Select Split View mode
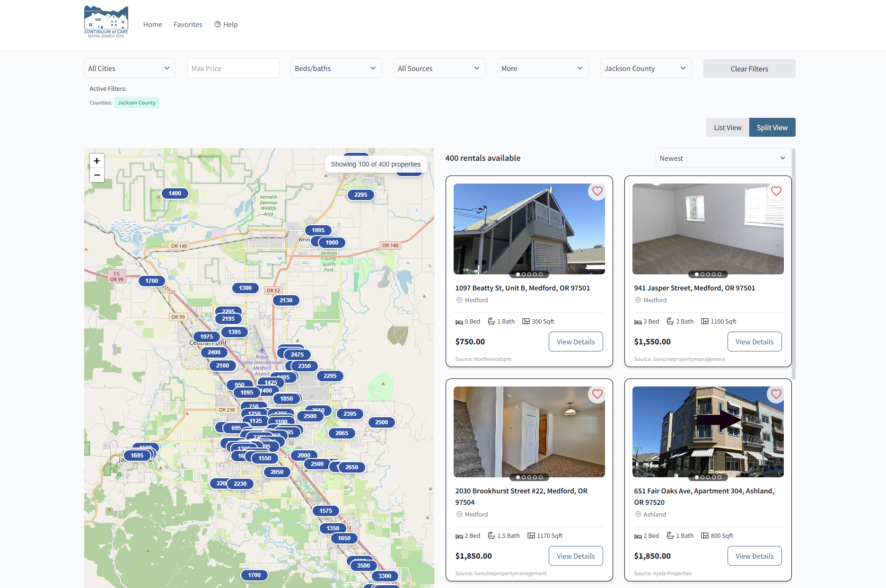Image resolution: width=886 pixels, height=588 pixels. pyautogui.click(x=772, y=128)
